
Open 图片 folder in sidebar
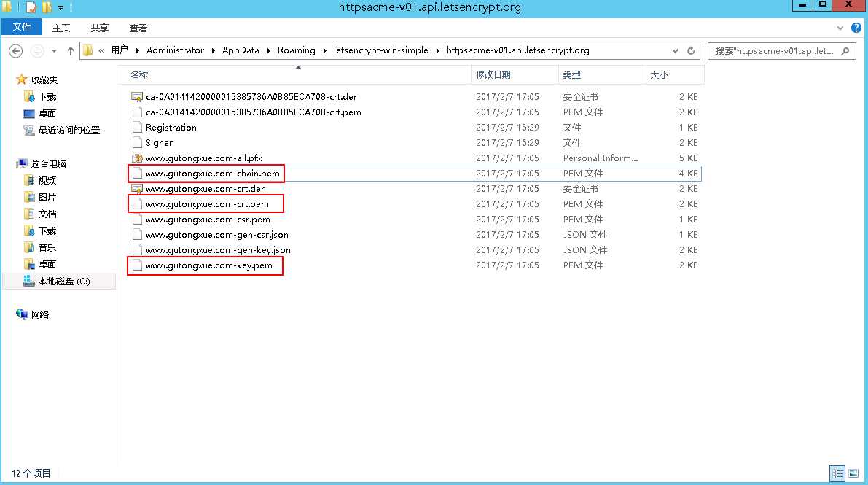coord(47,197)
